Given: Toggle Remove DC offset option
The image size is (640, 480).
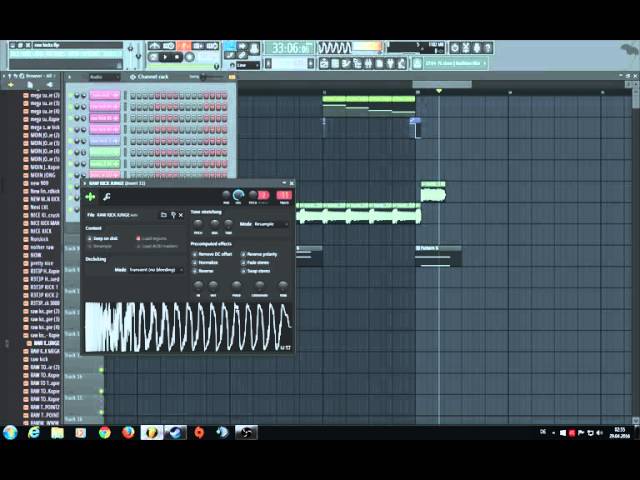Looking at the screenshot, I should point(212,254).
